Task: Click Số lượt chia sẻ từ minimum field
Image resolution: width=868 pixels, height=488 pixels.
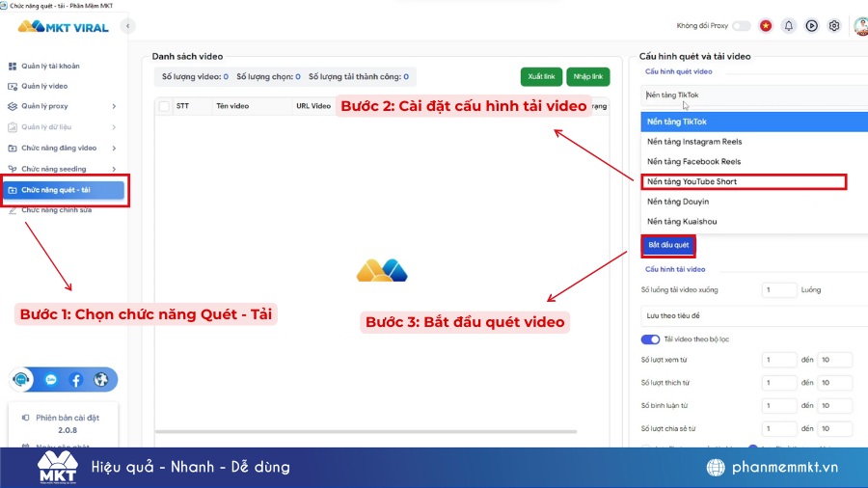Action: coord(779,429)
